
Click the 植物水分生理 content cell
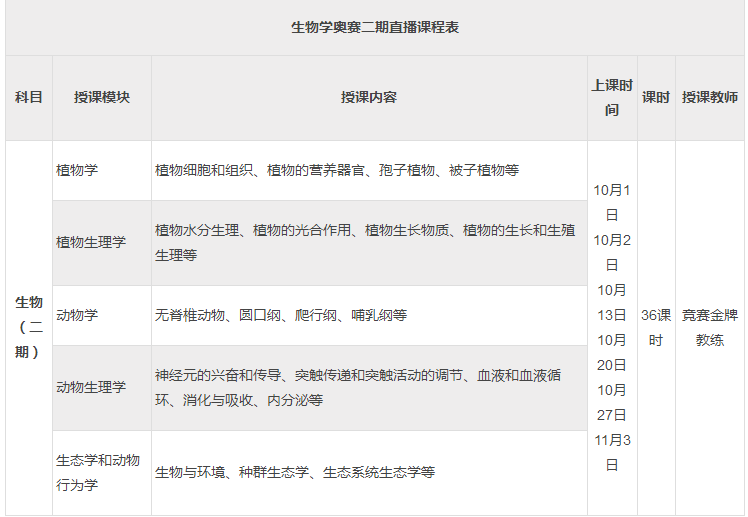click(x=365, y=242)
